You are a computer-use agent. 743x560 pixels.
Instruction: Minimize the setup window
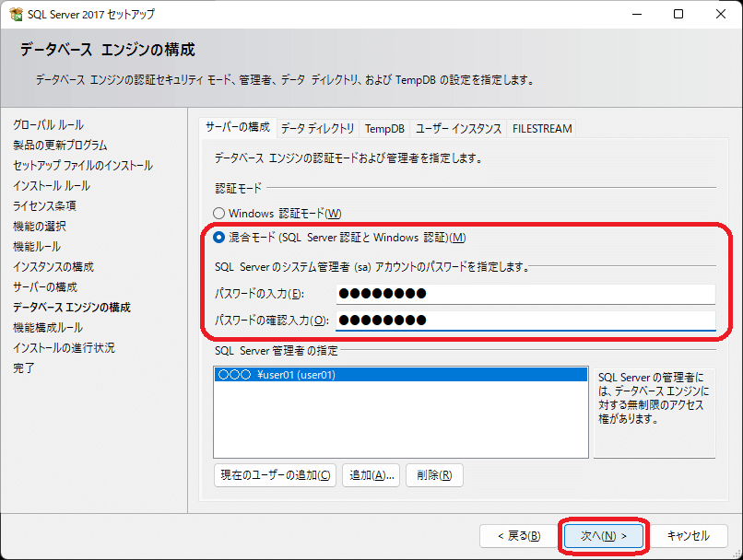click(x=636, y=14)
